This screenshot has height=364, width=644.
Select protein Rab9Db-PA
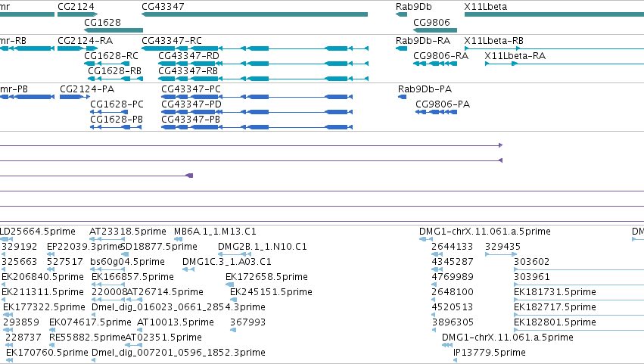coord(425,89)
